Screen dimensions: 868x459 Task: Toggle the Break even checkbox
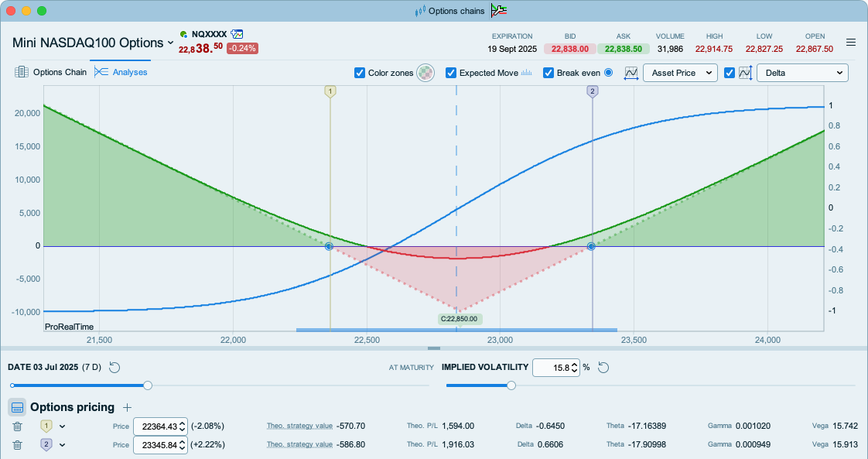[548, 73]
